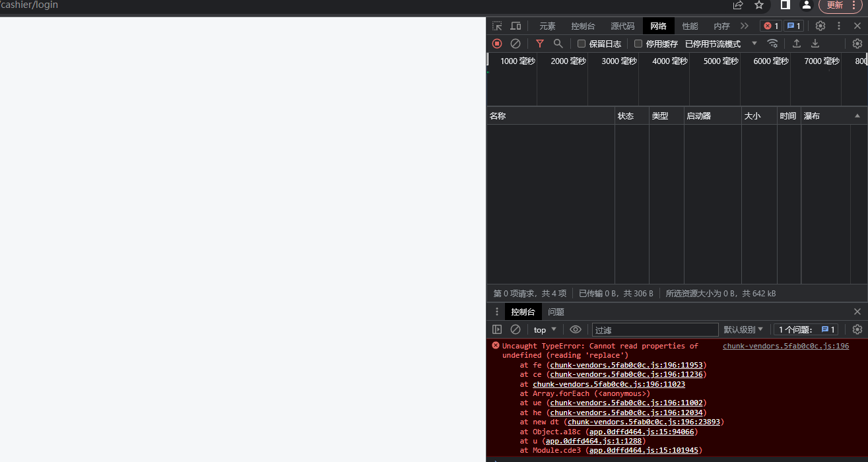Open the 元素 (Elements) tab
868x462 pixels.
(547, 26)
